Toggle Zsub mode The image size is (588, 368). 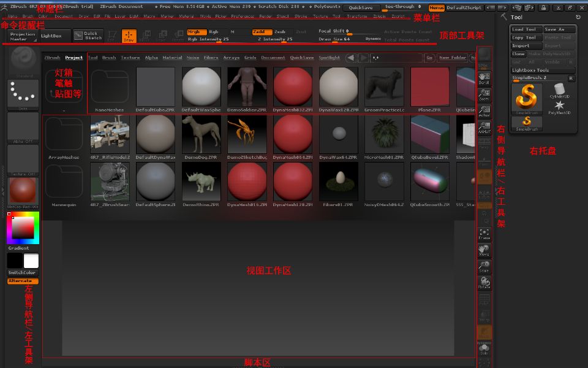point(280,32)
